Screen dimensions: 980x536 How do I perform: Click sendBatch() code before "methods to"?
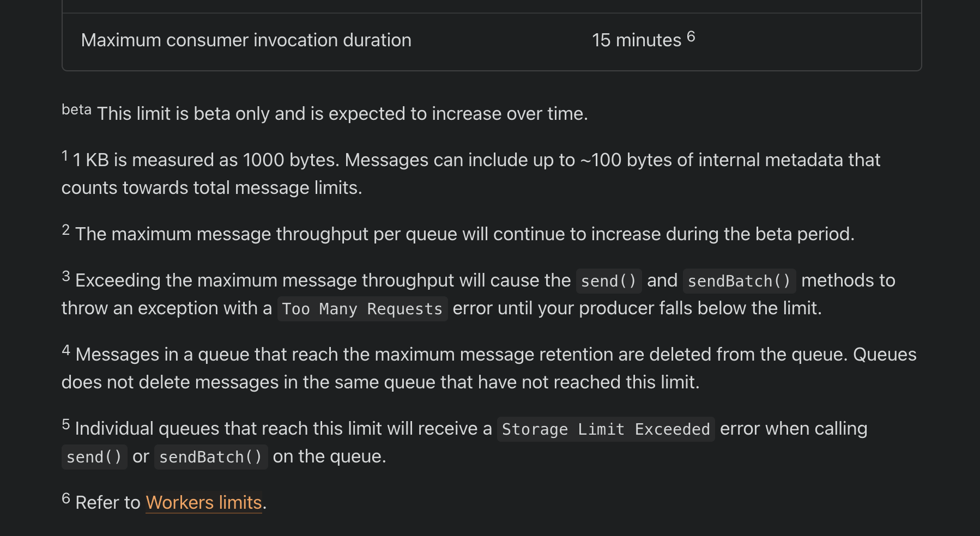739,281
